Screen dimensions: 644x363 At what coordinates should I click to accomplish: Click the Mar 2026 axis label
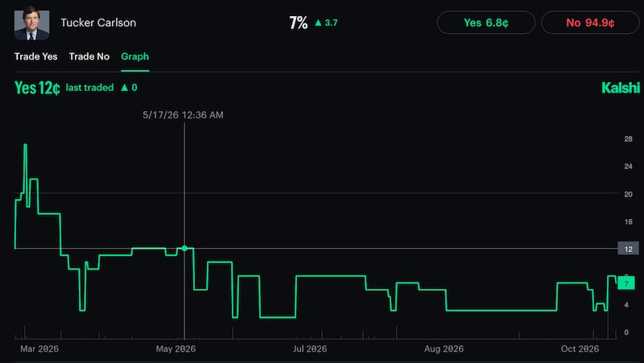click(x=39, y=349)
